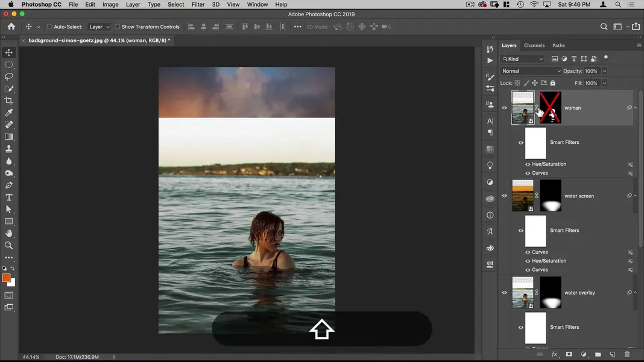Select the Lasso tool
This screenshot has height=362, width=644.
(x=8, y=76)
